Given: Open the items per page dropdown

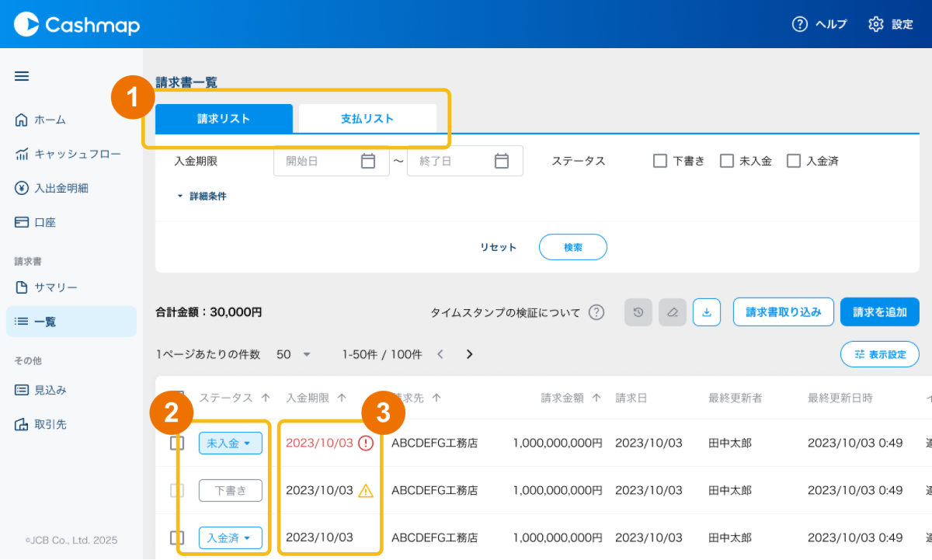Looking at the screenshot, I should coord(294,354).
